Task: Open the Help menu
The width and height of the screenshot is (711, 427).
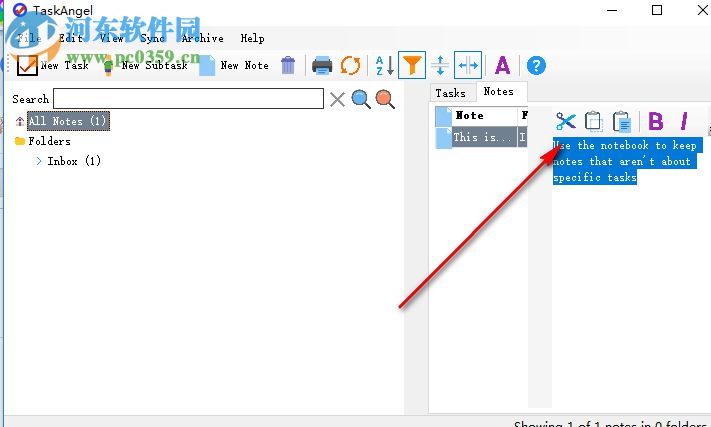Action: click(253, 38)
